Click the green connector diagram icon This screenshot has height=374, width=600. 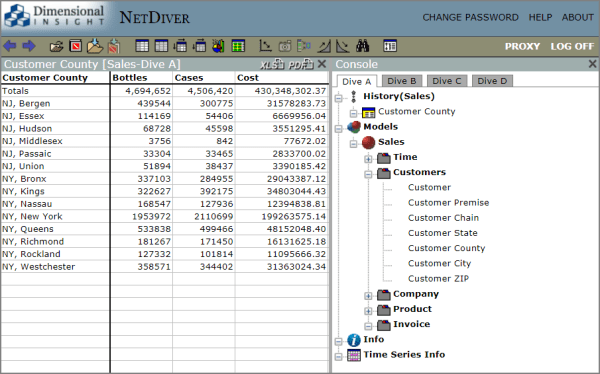(x=304, y=46)
